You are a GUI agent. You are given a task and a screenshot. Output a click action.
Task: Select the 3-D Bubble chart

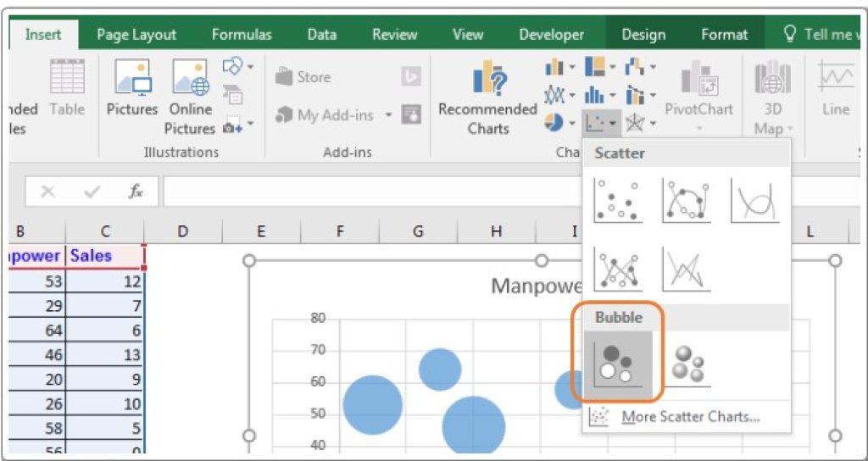point(687,365)
